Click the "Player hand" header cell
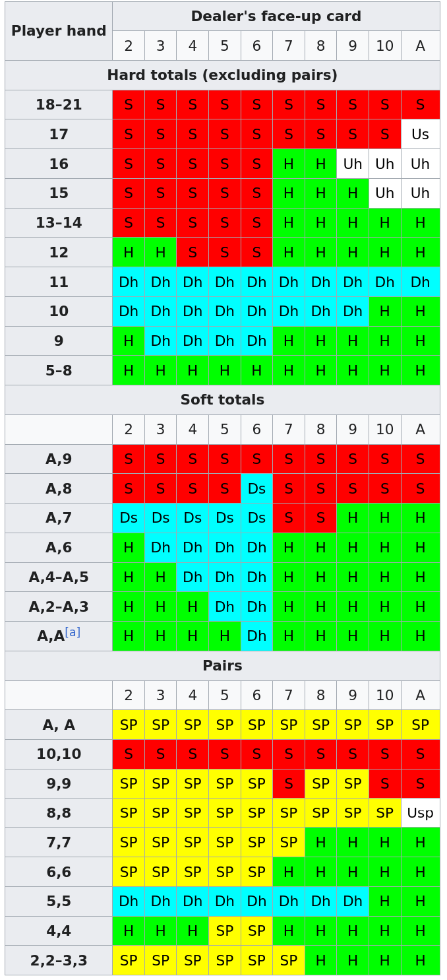The width and height of the screenshot is (447, 980). pyautogui.click(x=59, y=31)
